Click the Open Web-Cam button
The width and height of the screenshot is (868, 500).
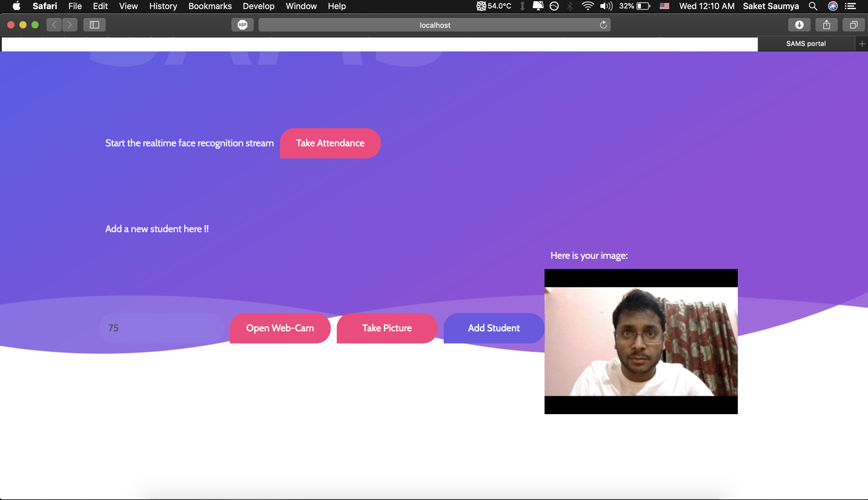[x=280, y=328]
